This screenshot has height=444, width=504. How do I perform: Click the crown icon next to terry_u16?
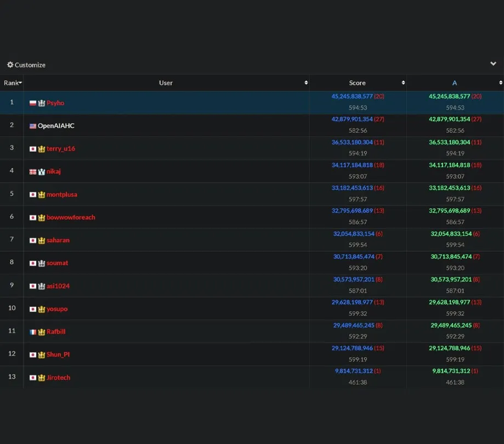42,149
